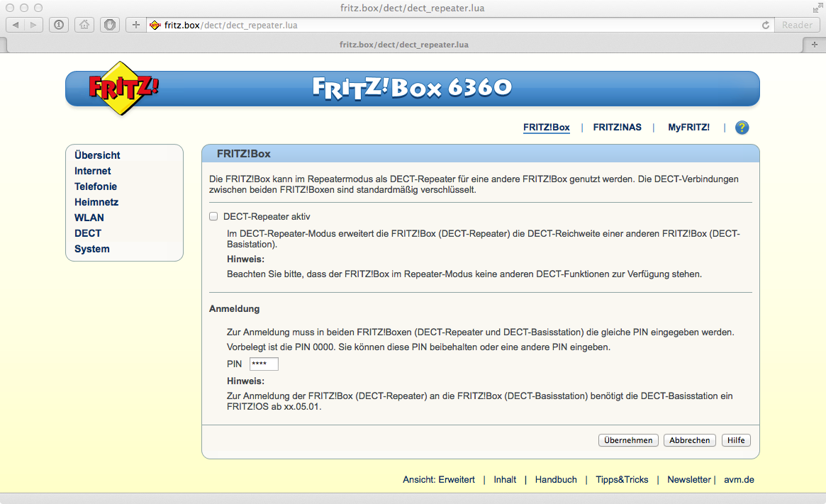Viewport: 826px width, 504px height.
Task: Open the Ansicht: Erweitert footer link
Action: (x=439, y=480)
